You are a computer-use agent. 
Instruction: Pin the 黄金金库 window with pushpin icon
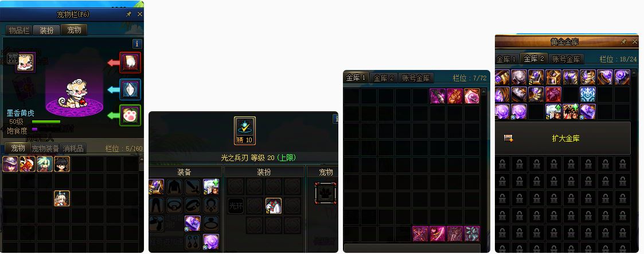click(x=623, y=41)
